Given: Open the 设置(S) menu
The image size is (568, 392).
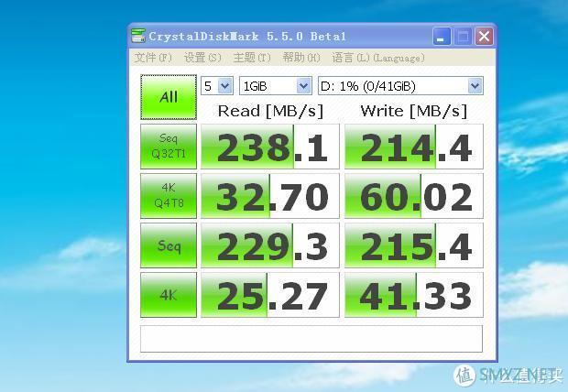Looking at the screenshot, I should (x=202, y=58).
